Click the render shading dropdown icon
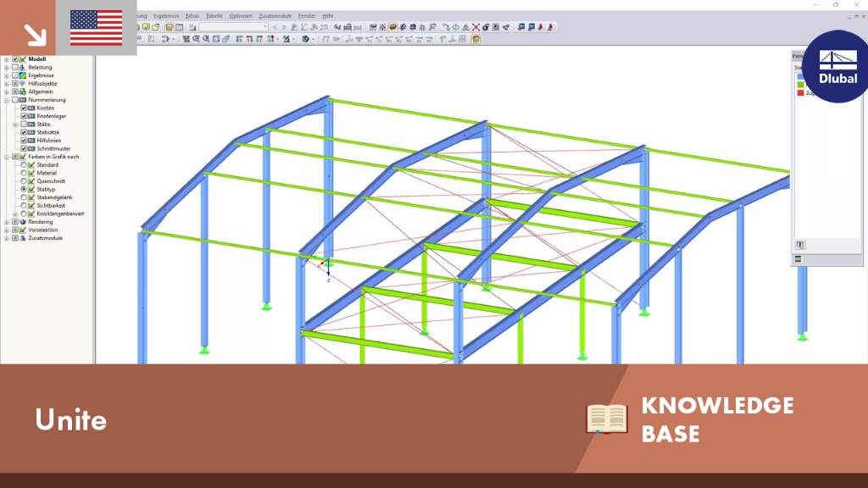Screen dimensions: 868x488 pyautogui.click(x=306, y=39)
